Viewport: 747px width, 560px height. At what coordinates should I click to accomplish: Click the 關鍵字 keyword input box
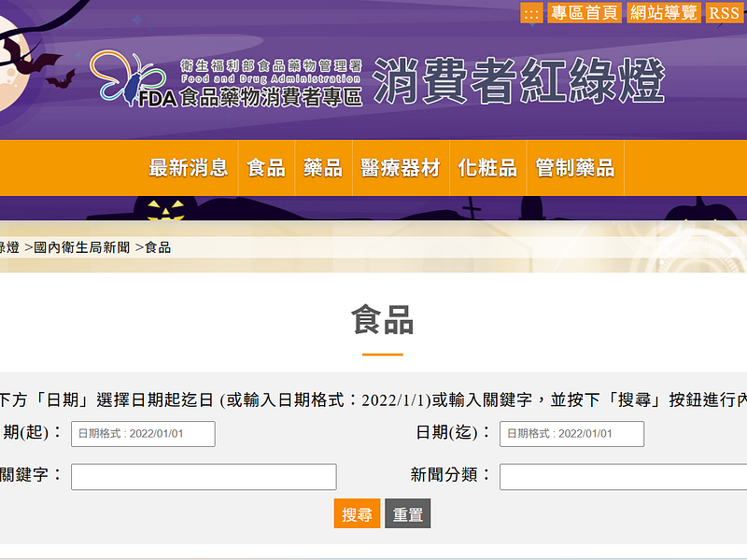point(204,477)
